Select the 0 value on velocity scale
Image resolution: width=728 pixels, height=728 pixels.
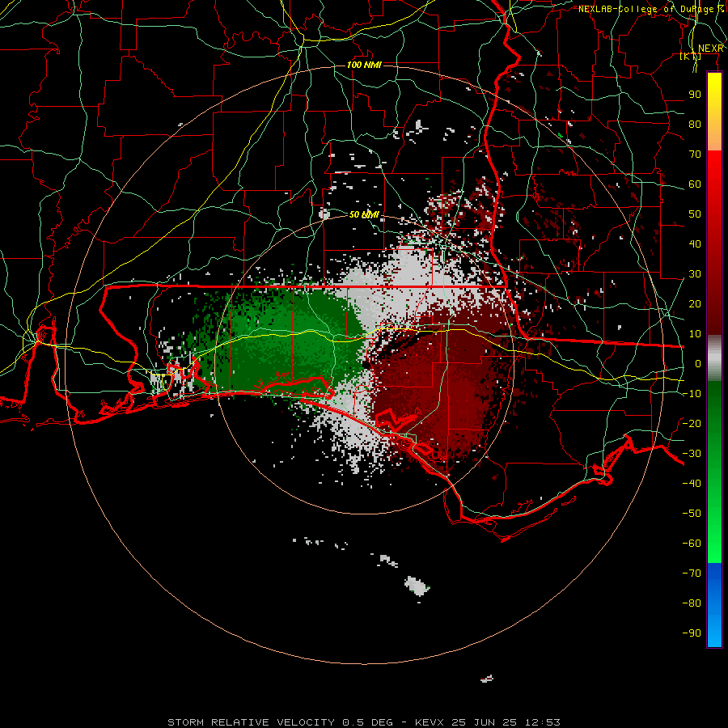coord(698,363)
